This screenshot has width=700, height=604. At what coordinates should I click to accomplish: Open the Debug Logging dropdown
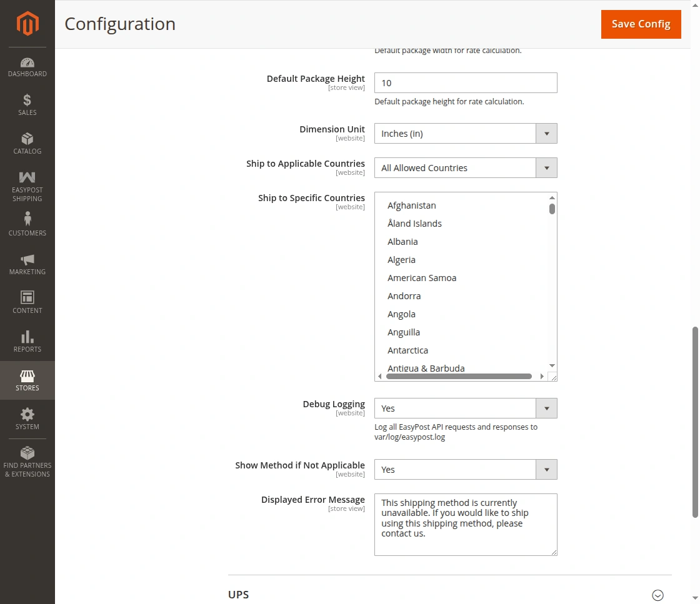(466, 408)
